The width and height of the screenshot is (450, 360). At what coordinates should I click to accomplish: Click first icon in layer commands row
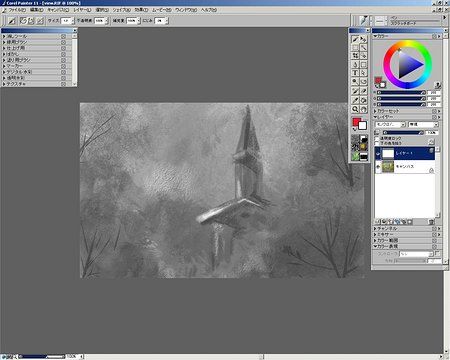(x=378, y=222)
